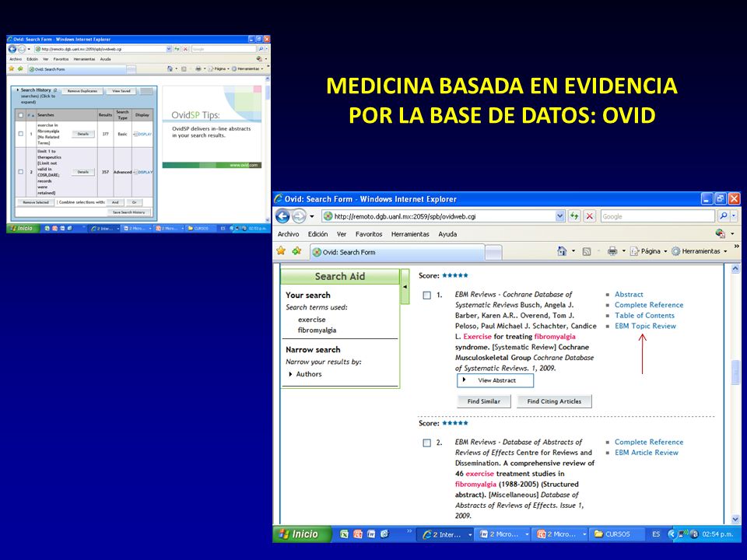The image size is (747, 560).
Task: Click the Google search magnifier in large window
Action: (x=723, y=216)
